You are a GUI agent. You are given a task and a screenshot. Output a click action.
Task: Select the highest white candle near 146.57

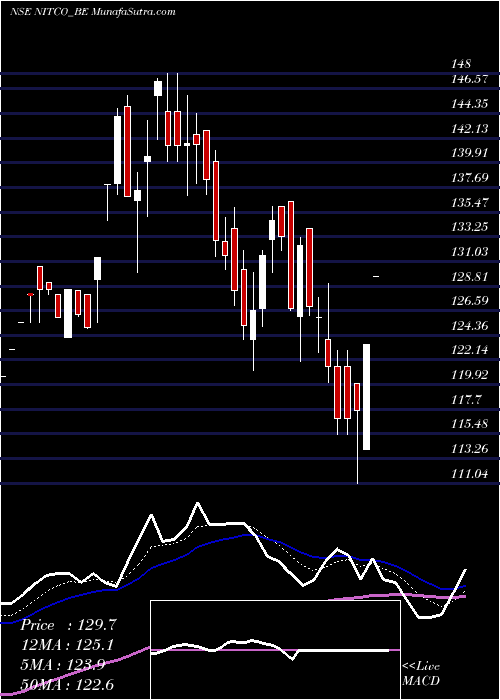tap(158, 88)
